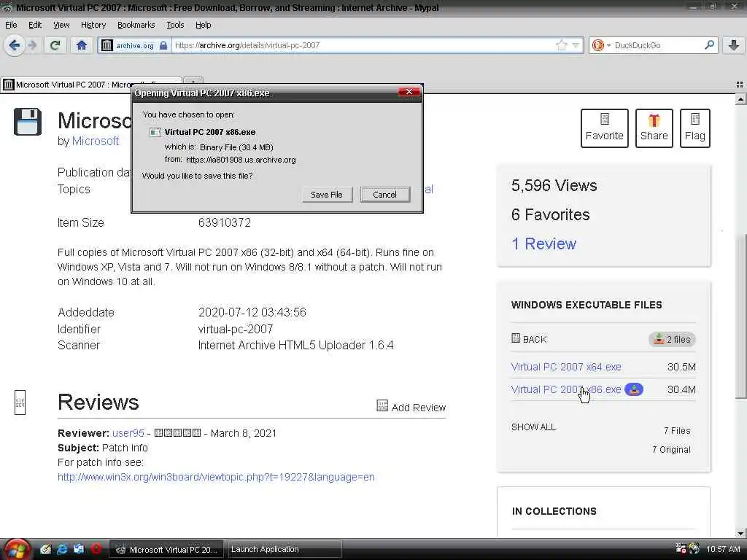Click the IN COLLECTIONS heading
The image size is (747, 560).
[554, 511]
